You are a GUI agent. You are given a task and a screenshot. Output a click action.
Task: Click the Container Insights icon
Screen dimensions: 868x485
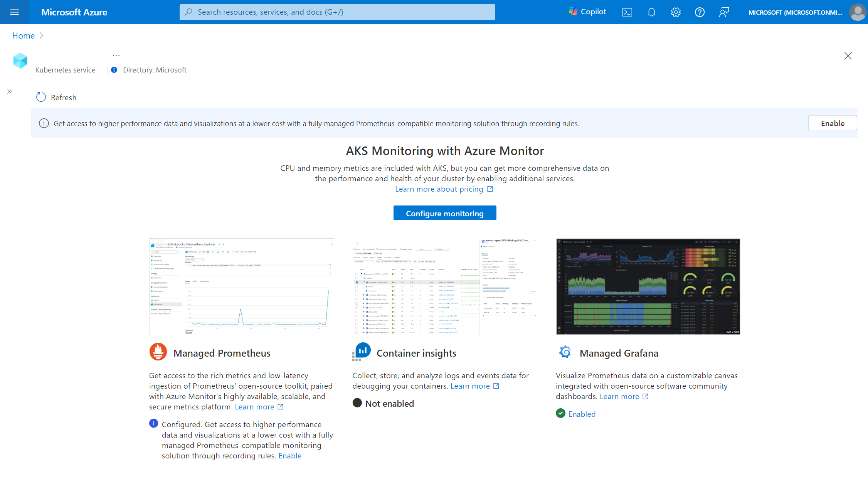[x=361, y=352]
